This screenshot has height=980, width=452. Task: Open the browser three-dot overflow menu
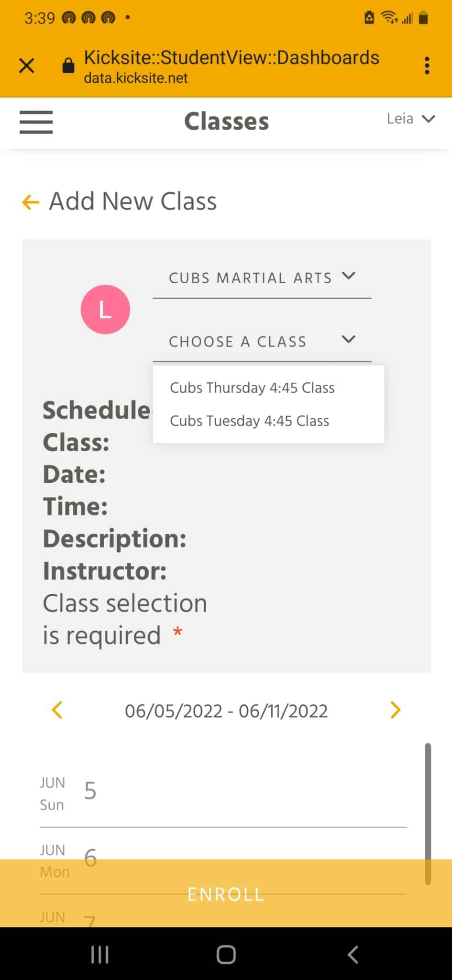click(427, 66)
